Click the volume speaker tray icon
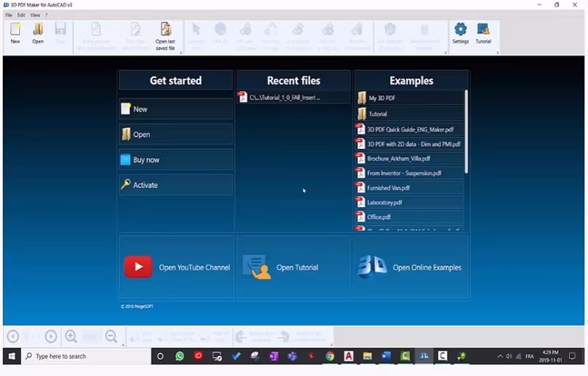Viewport: 588px width, 376px height. click(509, 356)
